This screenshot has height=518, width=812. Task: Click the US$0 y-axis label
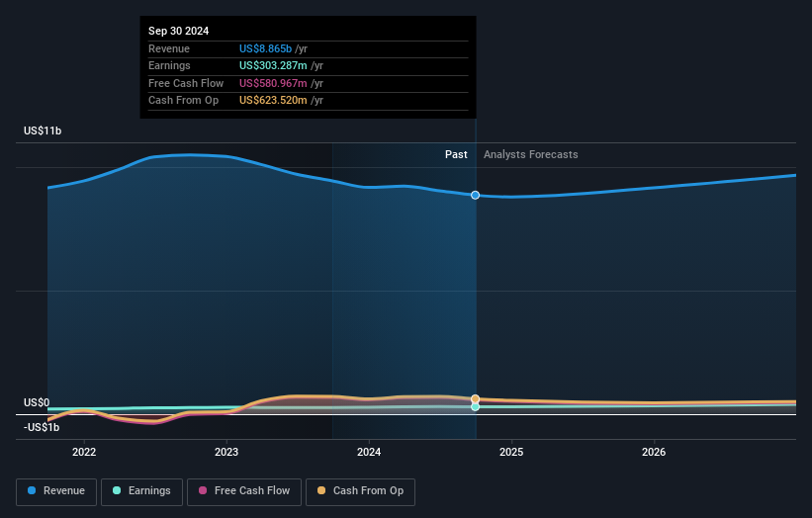click(37, 402)
